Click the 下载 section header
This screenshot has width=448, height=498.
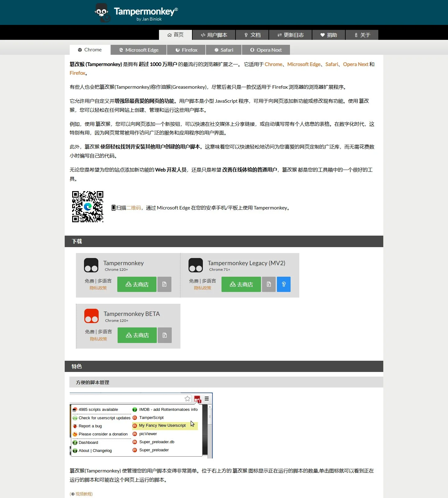click(x=224, y=241)
